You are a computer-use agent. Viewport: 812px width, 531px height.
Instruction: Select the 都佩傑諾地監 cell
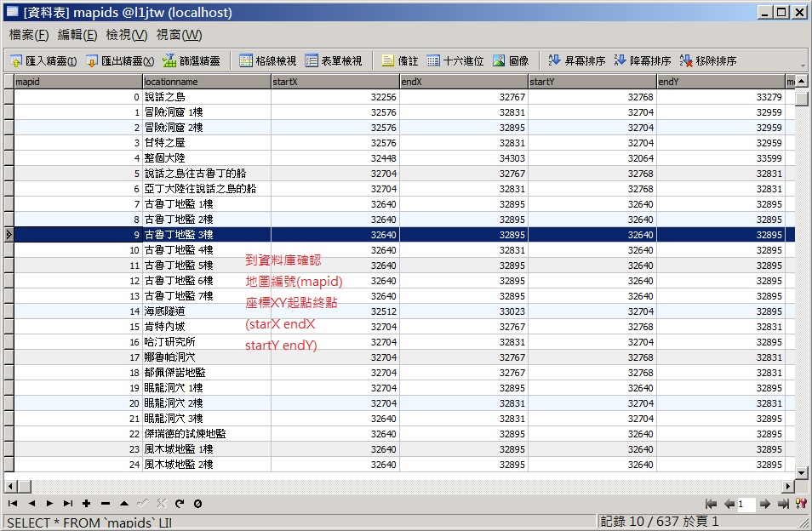point(207,373)
